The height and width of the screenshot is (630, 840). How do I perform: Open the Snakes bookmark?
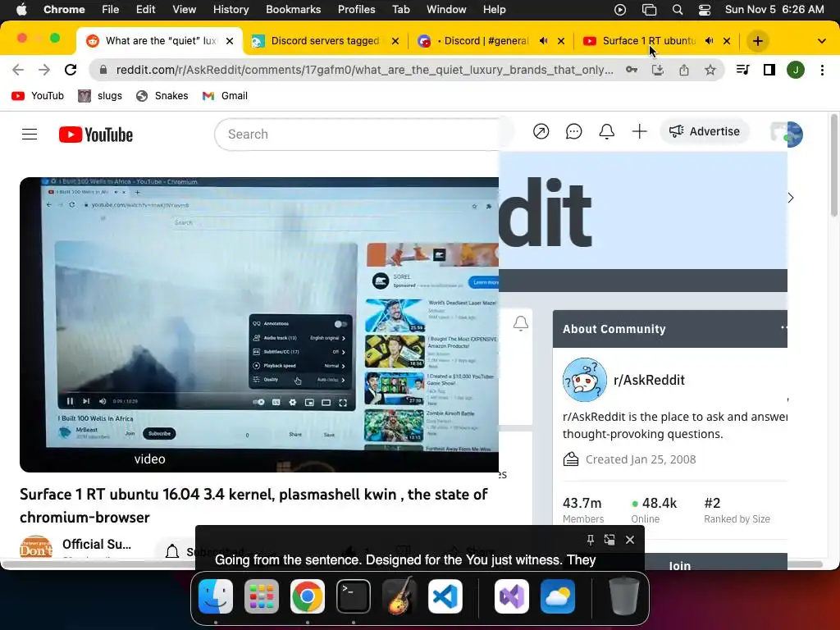[162, 95]
